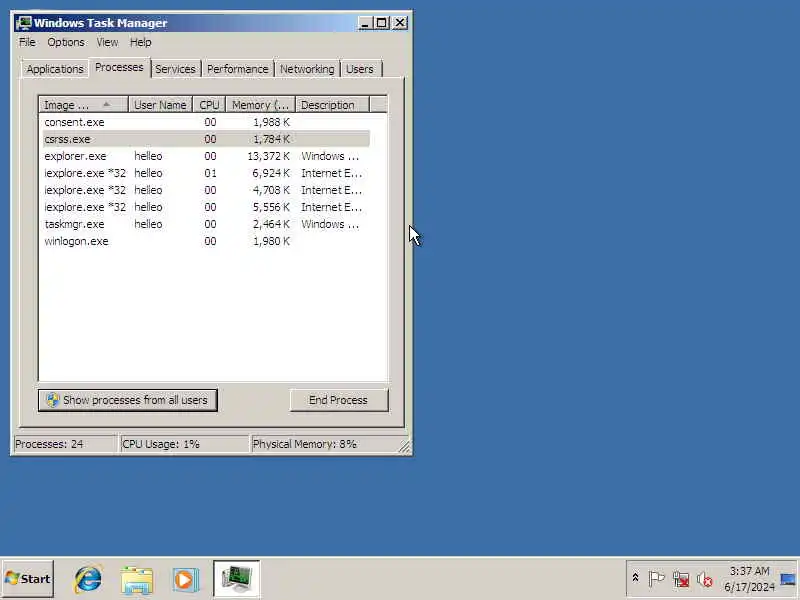Select iexplore.exe row using 6,924 K
The image size is (800, 600).
click(206, 173)
